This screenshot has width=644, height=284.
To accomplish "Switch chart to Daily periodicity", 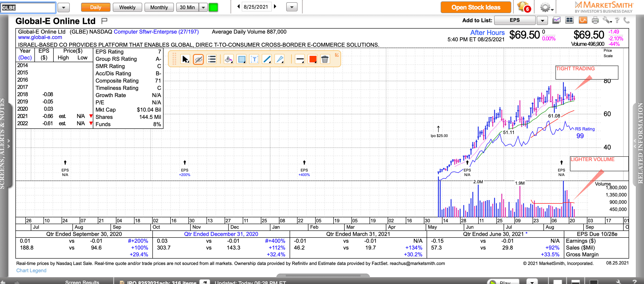I will click(96, 7).
